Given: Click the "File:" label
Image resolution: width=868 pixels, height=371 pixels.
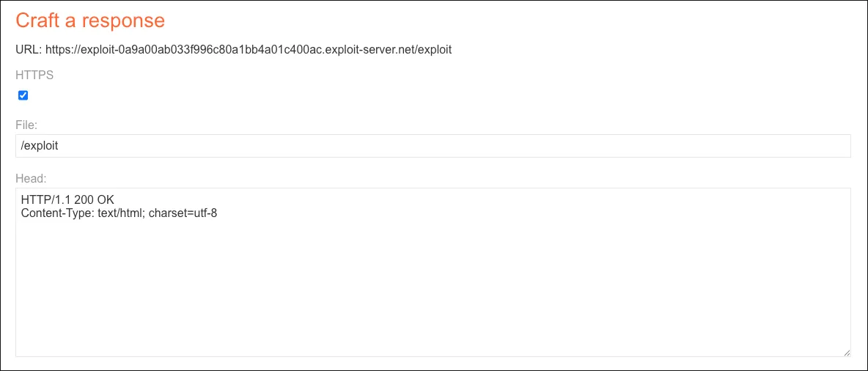Looking at the screenshot, I should pyautogui.click(x=26, y=125).
